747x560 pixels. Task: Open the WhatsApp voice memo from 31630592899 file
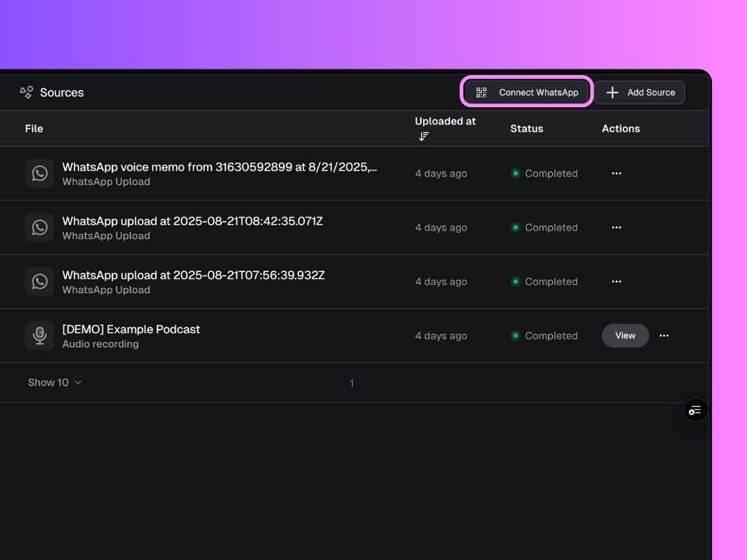pos(220,167)
